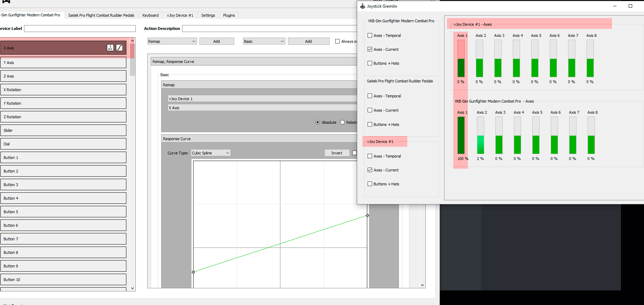Enable Saitek Buttons + Hats checkbox

pos(370,125)
